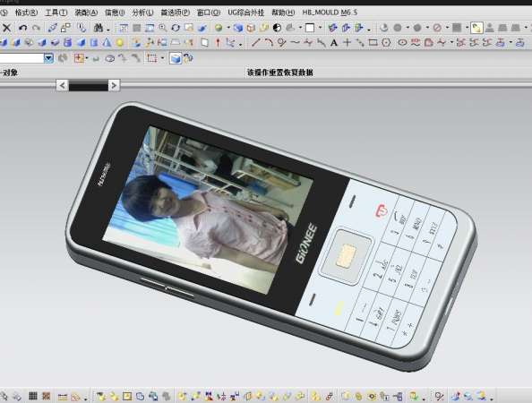Open the 窗口(O) menu
Screen dimensions: 532x403
click(209, 13)
